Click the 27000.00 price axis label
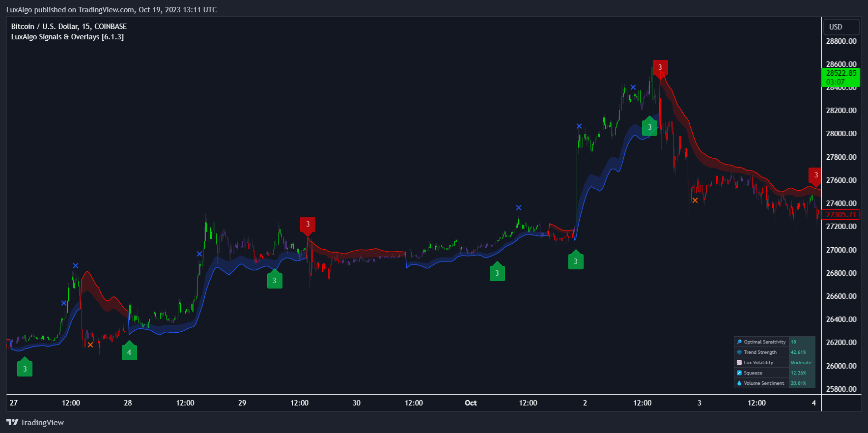 (841, 250)
